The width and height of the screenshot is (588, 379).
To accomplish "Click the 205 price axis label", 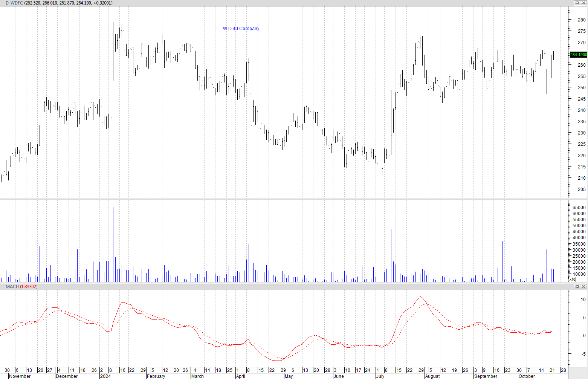I will (x=582, y=189).
